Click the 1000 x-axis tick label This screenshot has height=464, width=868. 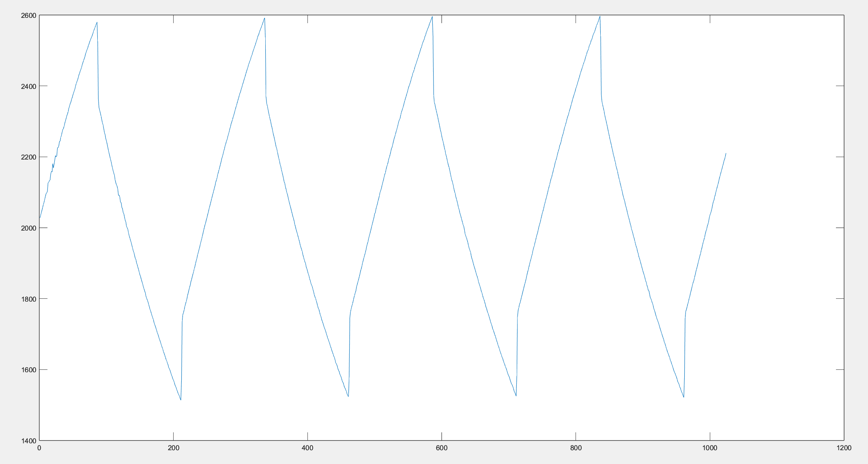pos(709,448)
